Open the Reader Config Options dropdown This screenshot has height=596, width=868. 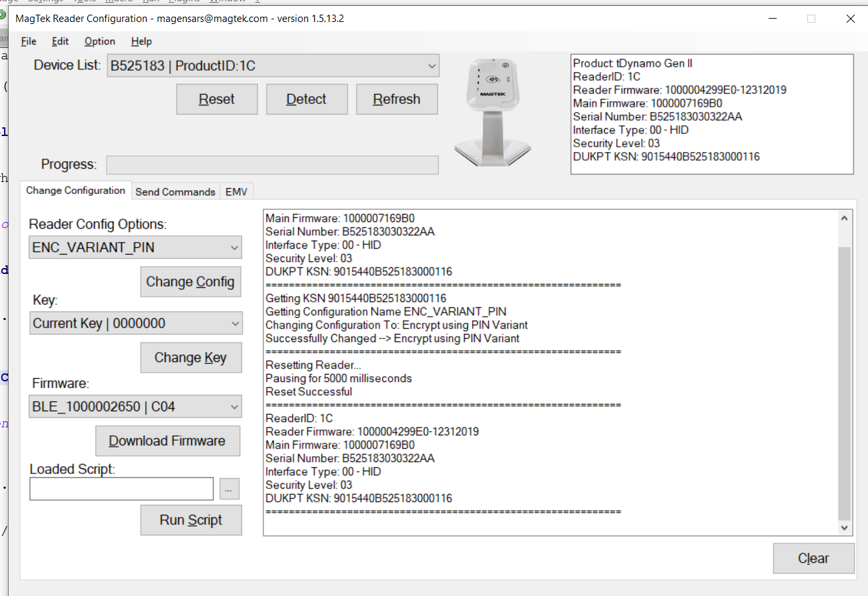(135, 247)
